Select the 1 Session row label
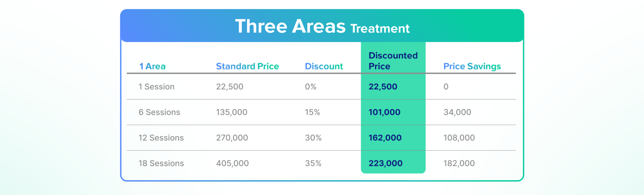The image size is (644, 195). 156,87
